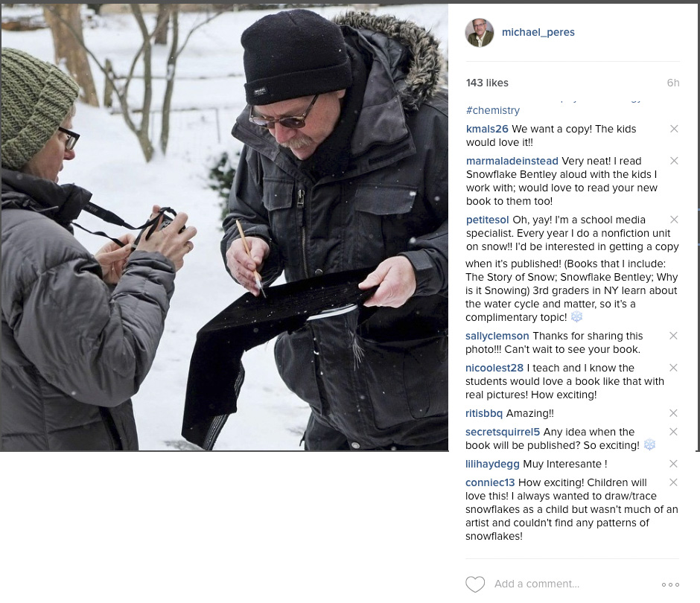Open the petitesol commenter profile
Screen dimensions: 700x603
[487, 220]
